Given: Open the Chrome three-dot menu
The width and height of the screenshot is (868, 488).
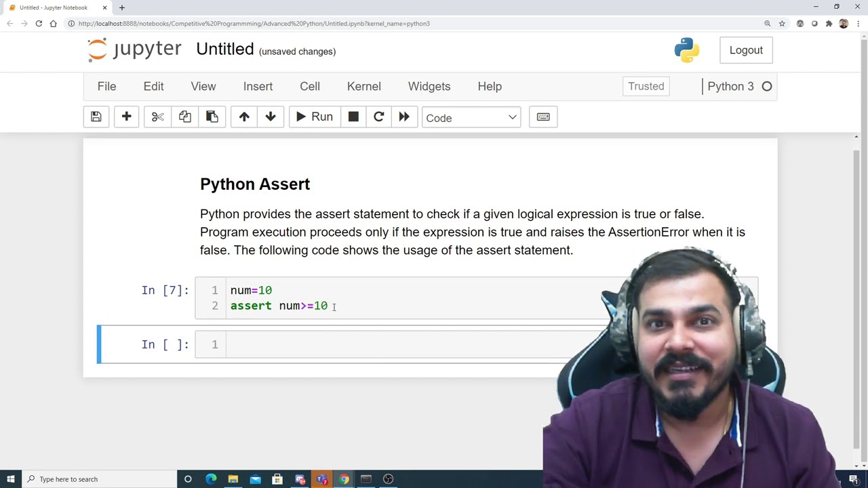Looking at the screenshot, I should click(x=858, y=24).
